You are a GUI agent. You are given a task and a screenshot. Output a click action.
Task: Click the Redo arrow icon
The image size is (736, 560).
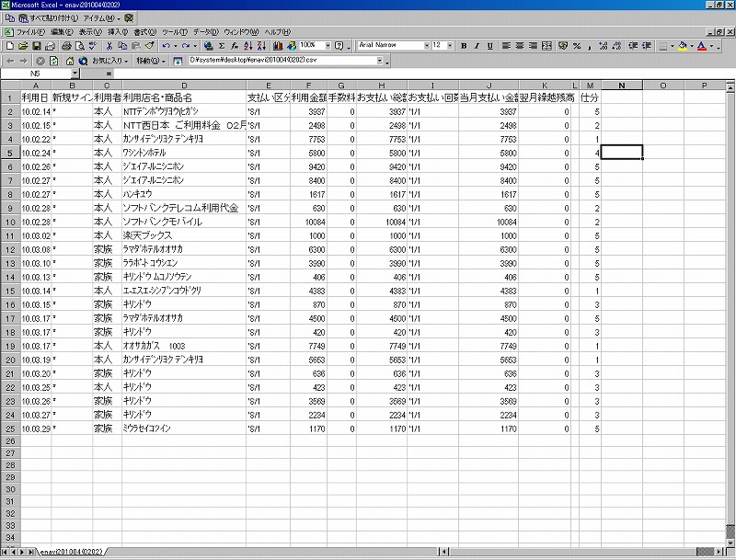coord(186,46)
